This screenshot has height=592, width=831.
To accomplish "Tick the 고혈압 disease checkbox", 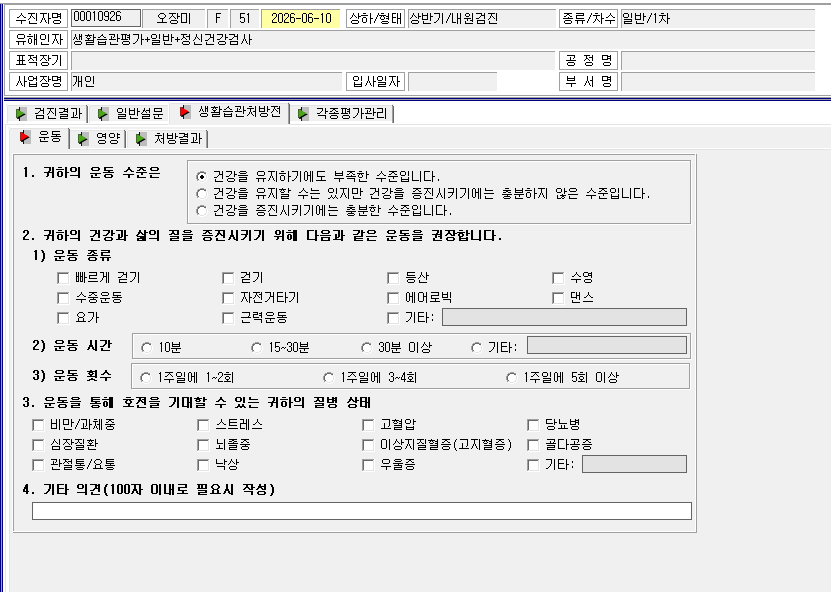I will pos(368,425).
